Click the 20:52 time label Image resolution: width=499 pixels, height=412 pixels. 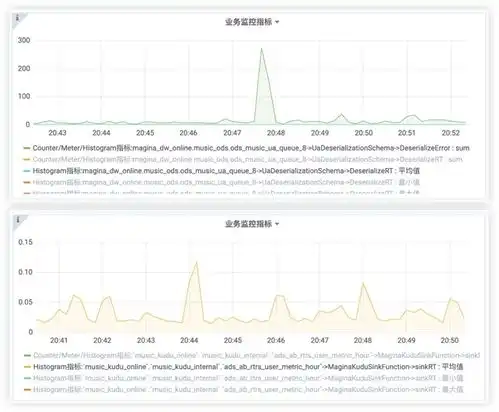[451, 133]
